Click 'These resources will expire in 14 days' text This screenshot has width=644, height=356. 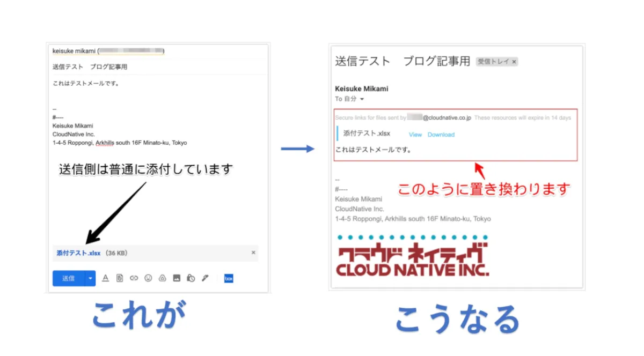tap(523, 118)
